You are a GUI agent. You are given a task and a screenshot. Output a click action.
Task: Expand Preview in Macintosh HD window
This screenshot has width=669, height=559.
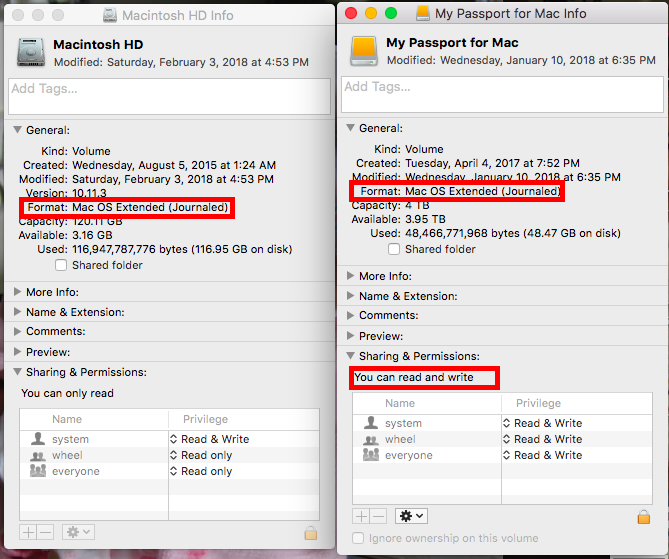pos(17,352)
